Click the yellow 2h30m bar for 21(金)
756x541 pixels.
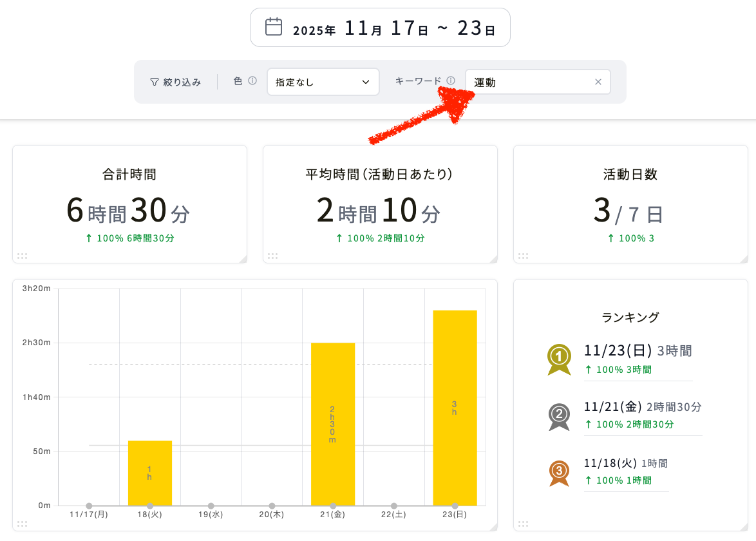point(333,424)
